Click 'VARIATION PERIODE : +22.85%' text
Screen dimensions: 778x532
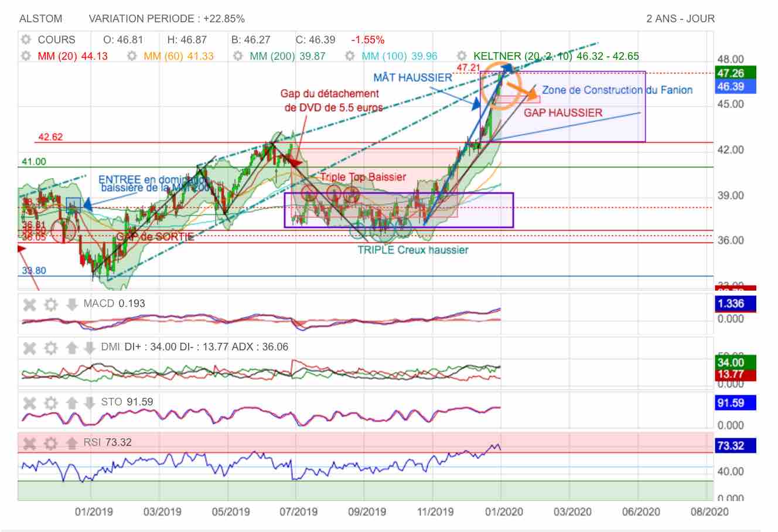[167, 19]
